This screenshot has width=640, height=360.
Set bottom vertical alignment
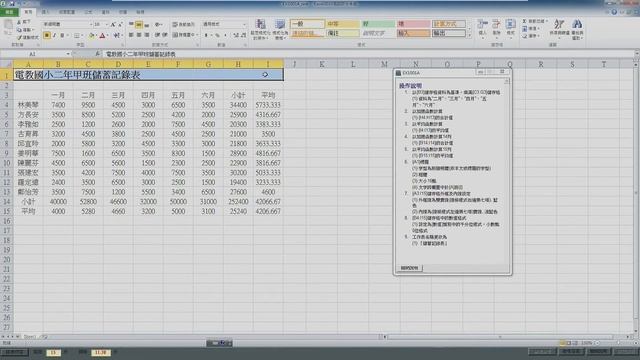[147, 24]
